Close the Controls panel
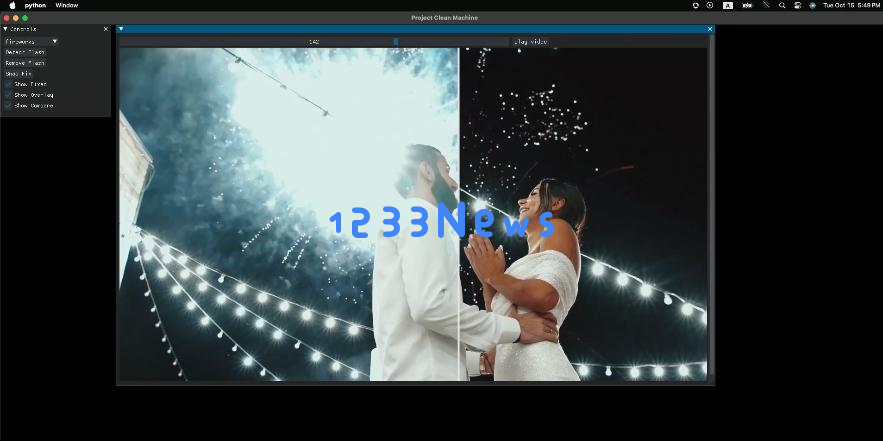Screen dimensions: 883x441 106,29
